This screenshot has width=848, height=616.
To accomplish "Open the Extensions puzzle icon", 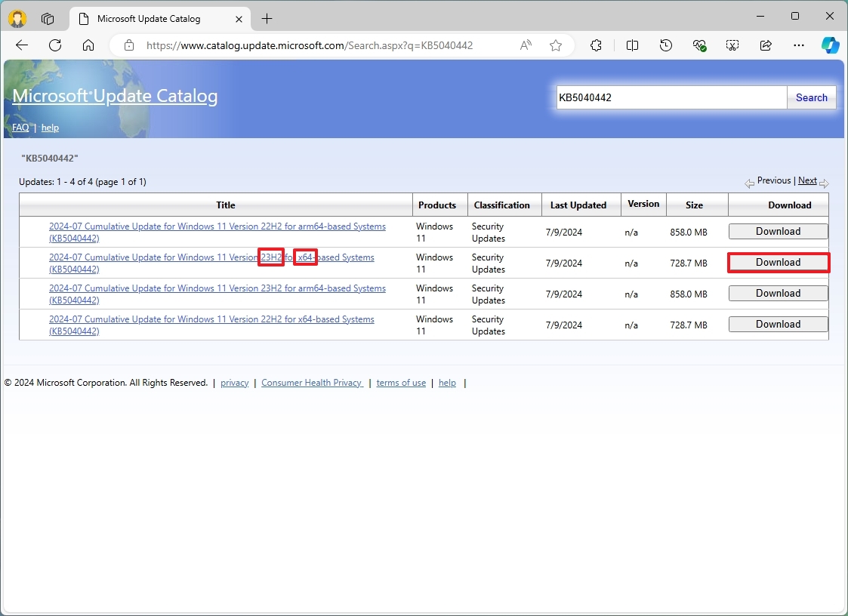I will [596, 45].
